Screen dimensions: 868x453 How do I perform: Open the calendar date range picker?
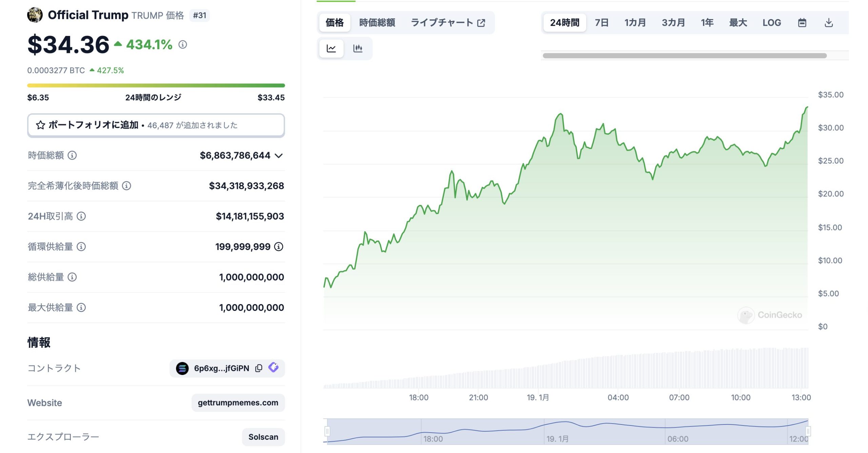click(802, 23)
